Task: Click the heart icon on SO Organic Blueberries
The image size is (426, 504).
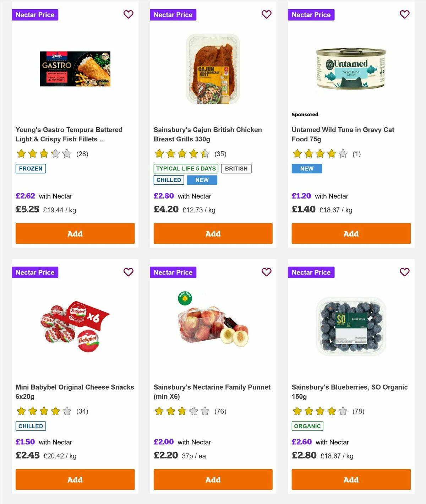Action: coord(404,272)
